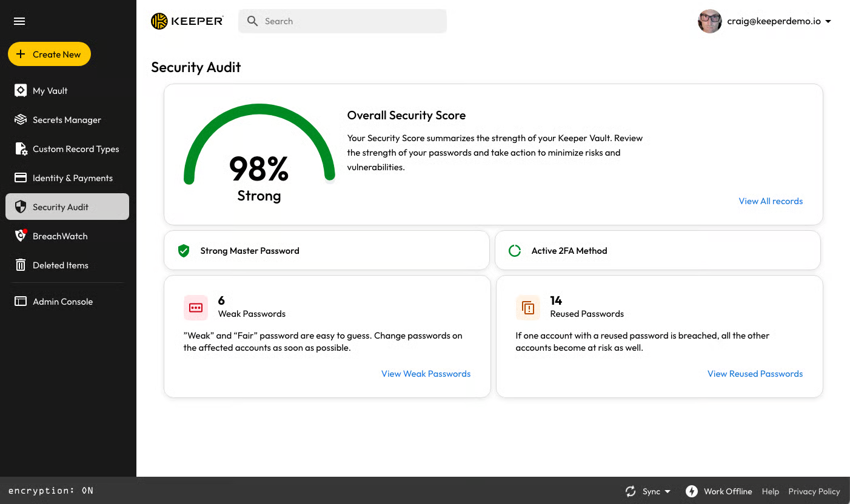The height and width of the screenshot is (504, 850).
Task: Select Identity & Payments in sidebar
Action: click(x=72, y=178)
